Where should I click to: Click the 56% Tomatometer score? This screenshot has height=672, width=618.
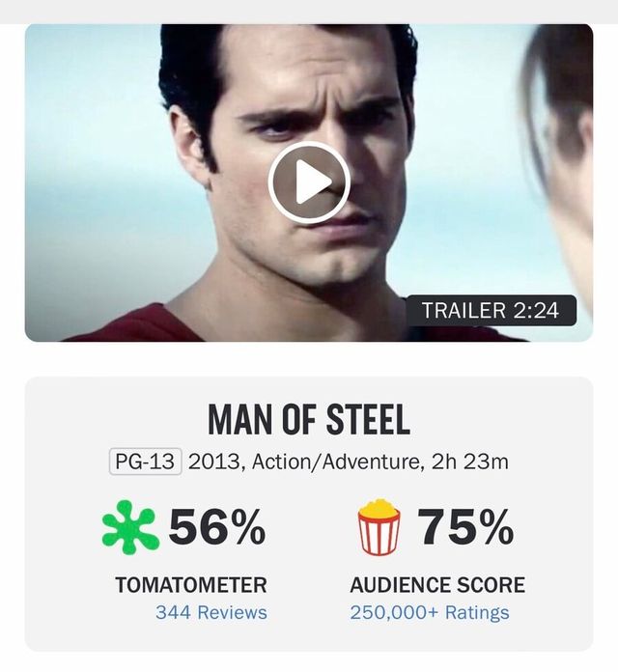pyautogui.click(x=217, y=527)
